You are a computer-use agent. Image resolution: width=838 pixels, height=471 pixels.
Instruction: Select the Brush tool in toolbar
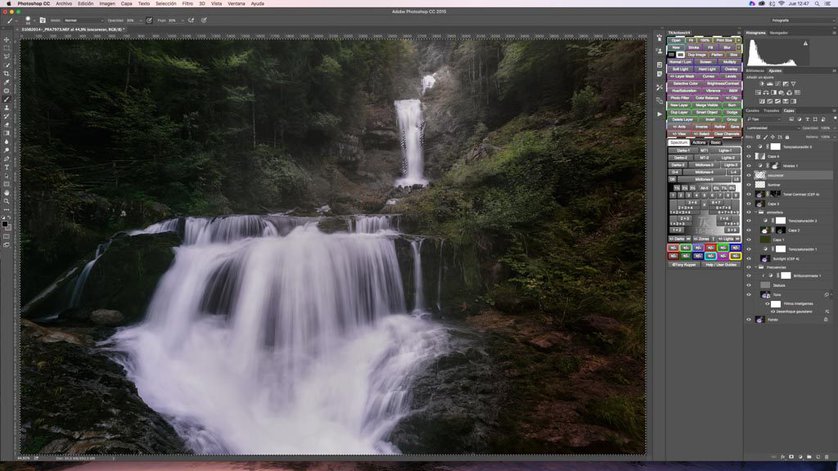pyautogui.click(x=7, y=99)
